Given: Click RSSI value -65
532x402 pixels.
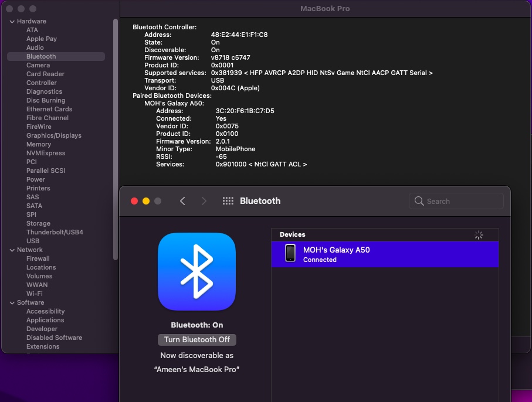Looking at the screenshot, I should 221,157.
